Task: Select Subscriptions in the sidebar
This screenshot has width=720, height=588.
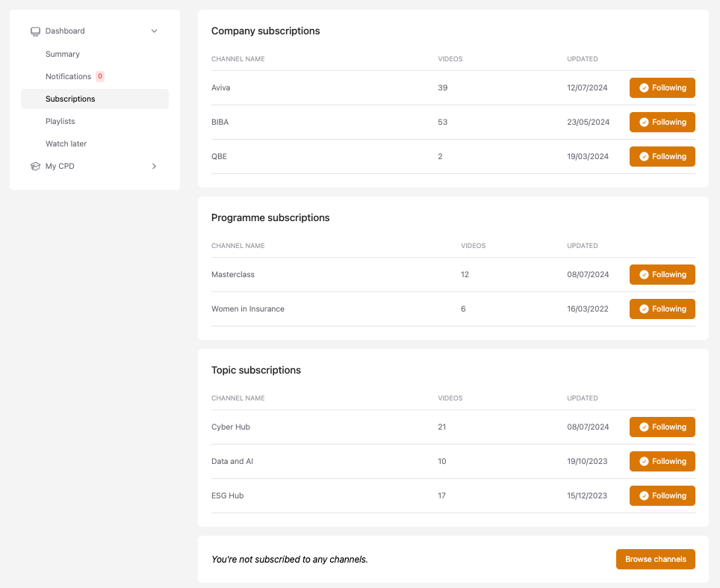Action: point(70,99)
